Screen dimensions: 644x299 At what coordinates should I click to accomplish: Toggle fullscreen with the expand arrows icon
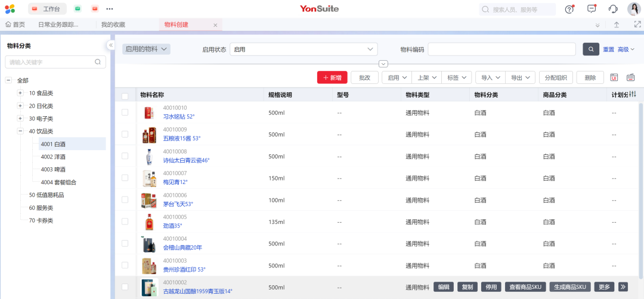pyautogui.click(x=637, y=24)
